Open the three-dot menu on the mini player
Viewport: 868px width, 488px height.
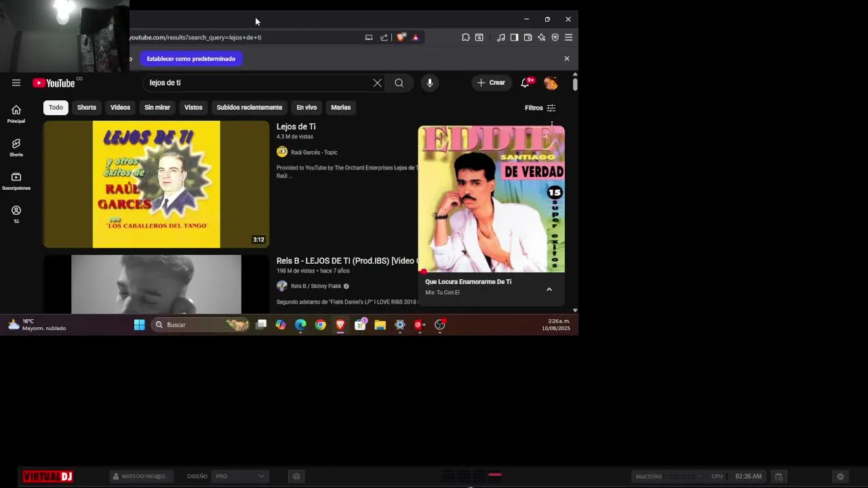[x=552, y=125]
